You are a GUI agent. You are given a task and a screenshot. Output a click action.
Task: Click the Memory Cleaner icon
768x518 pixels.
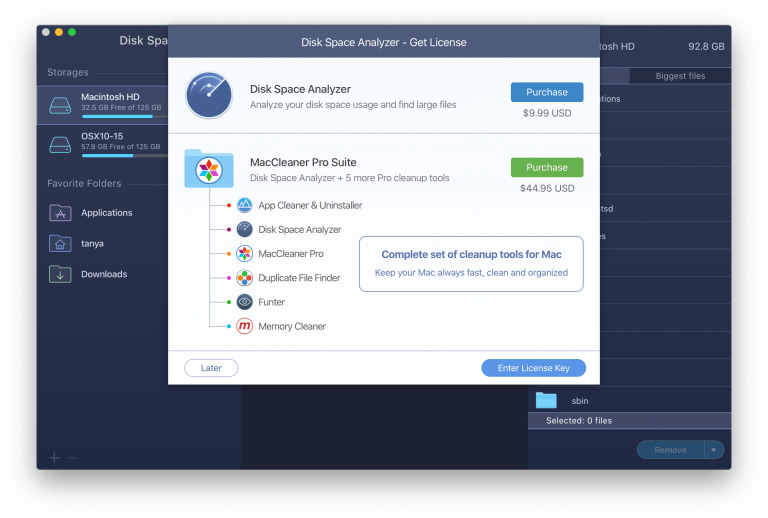pyautogui.click(x=244, y=326)
